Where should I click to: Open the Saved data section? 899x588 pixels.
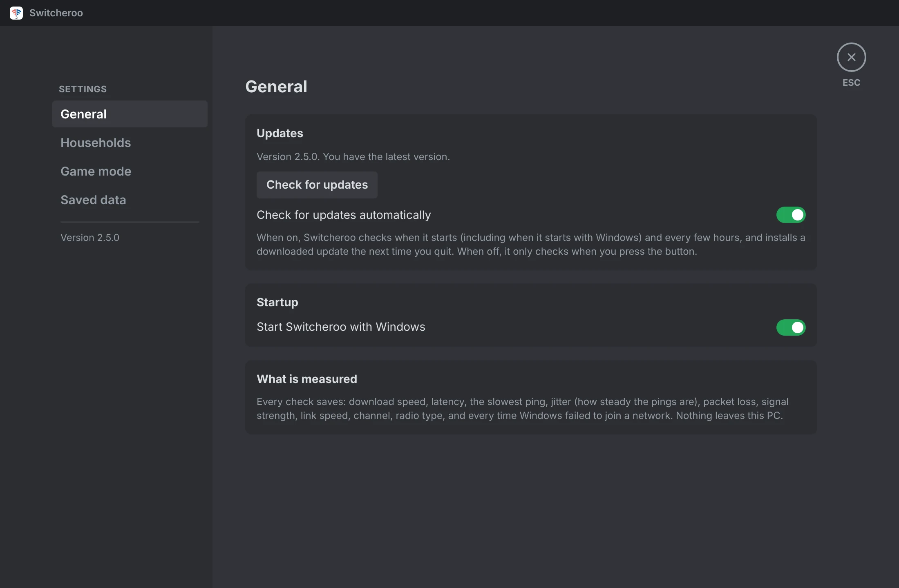coord(130,200)
